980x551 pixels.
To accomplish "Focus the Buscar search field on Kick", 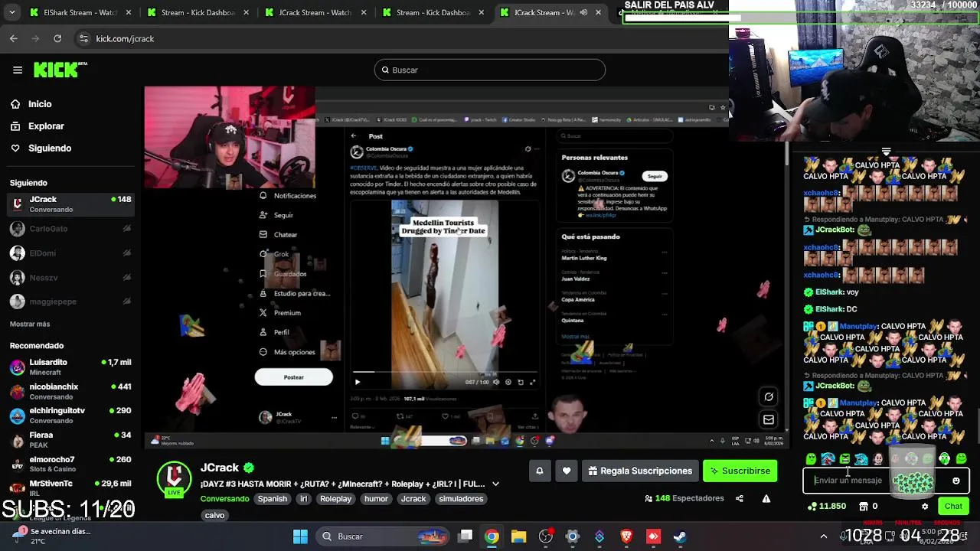I will coord(490,70).
